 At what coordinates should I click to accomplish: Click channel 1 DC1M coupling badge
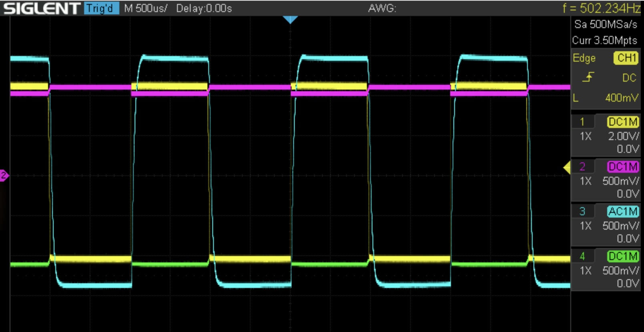[623, 122]
